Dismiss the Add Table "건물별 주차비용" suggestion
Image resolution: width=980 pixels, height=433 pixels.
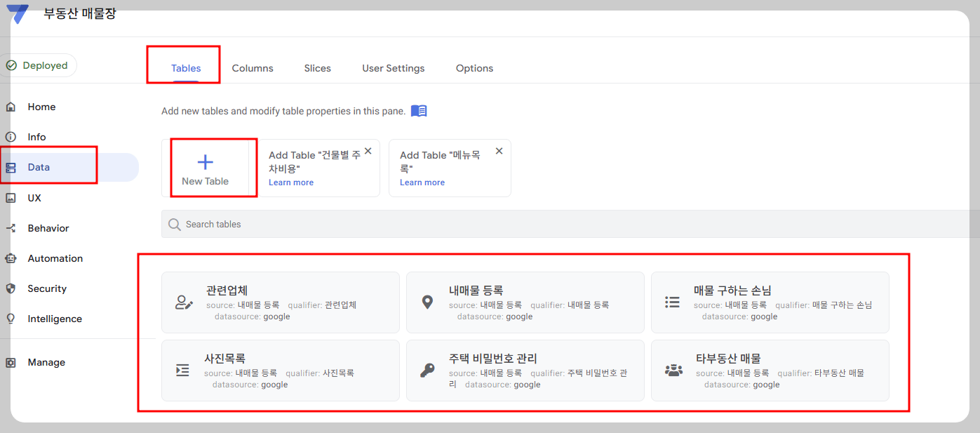[x=368, y=150]
